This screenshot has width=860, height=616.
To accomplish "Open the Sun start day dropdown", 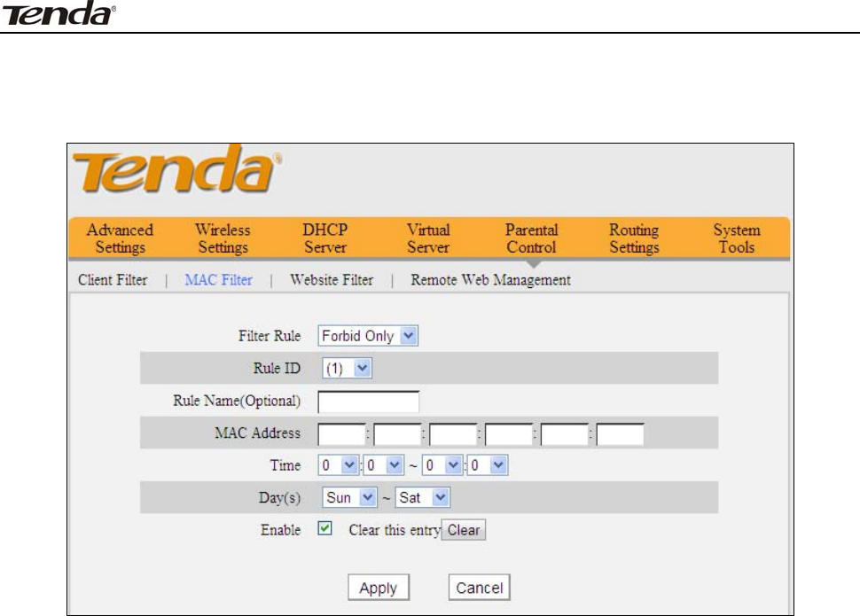I will 349,497.
